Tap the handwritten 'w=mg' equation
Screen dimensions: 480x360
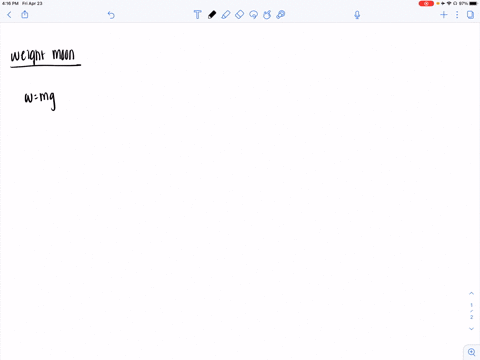pyautogui.click(x=40, y=100)
